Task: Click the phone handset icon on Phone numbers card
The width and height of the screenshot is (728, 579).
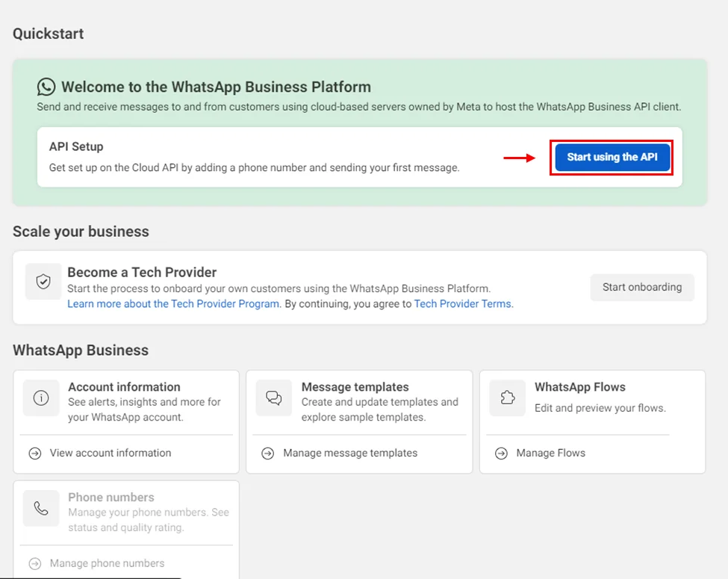Action: click(x=41, y=508)
